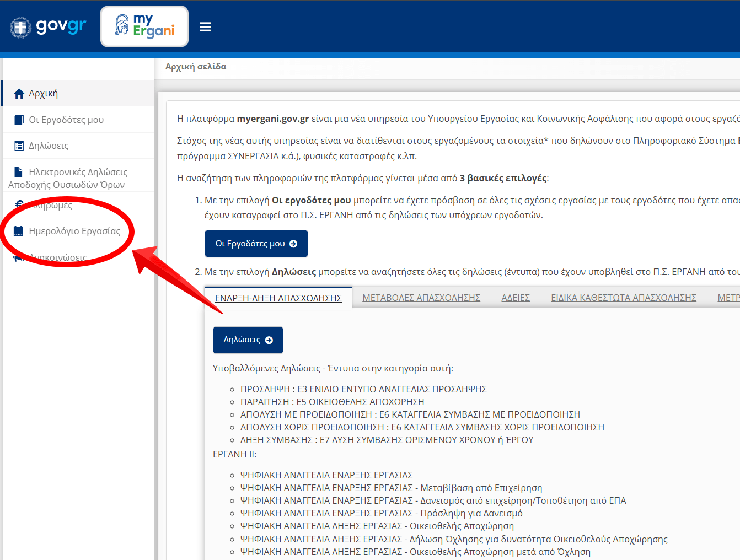Open the myErgani logo home link
740x560 pixels.
coord(144,26)
